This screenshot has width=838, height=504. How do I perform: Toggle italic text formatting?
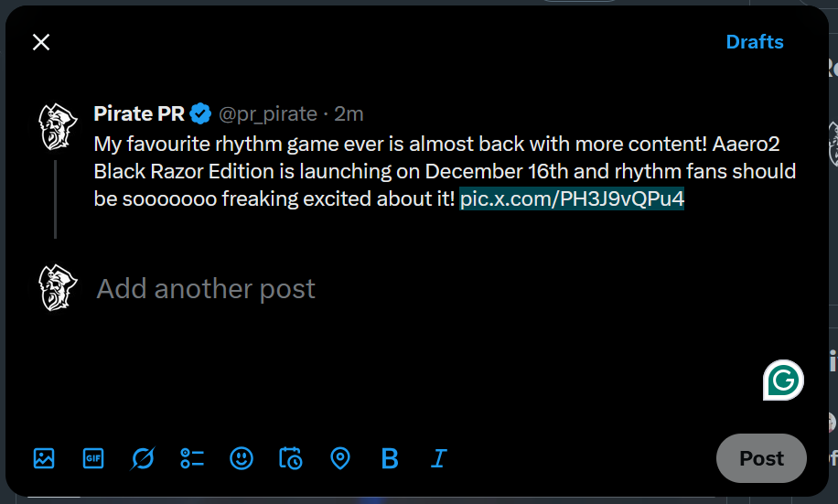pyautogui.click(x=439, y=458)
